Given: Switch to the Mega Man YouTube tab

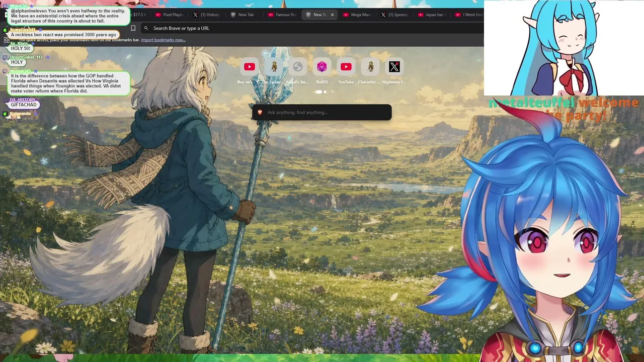Looking at the screenshot, I should (x=357, y=15).
